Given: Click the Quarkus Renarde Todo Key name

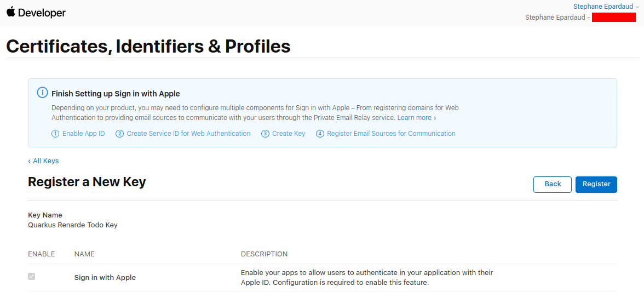Looking at the screenshot, I should coord(73,225).
